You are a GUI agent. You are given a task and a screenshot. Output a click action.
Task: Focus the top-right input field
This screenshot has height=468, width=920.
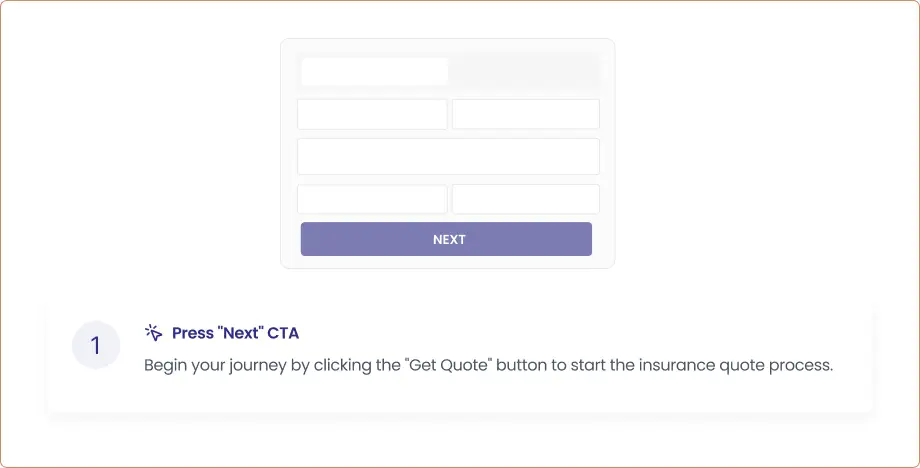point(525,114)
